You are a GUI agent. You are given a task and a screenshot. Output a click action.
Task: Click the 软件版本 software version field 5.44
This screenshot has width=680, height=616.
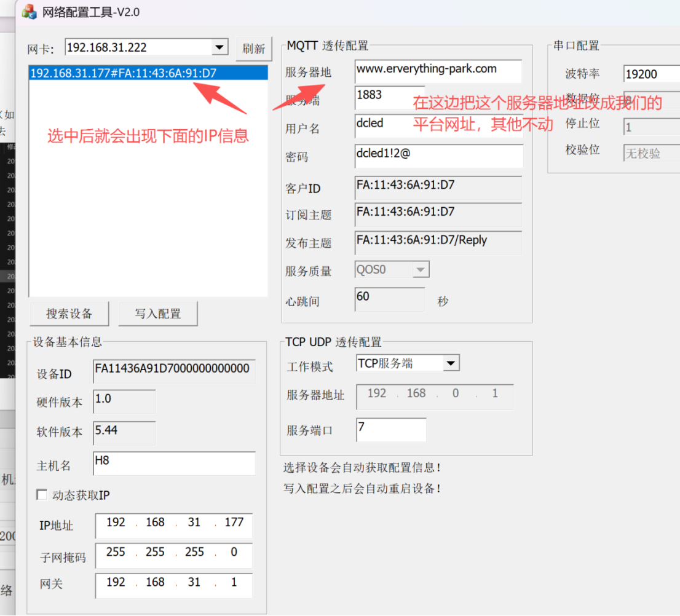[124, 433]
